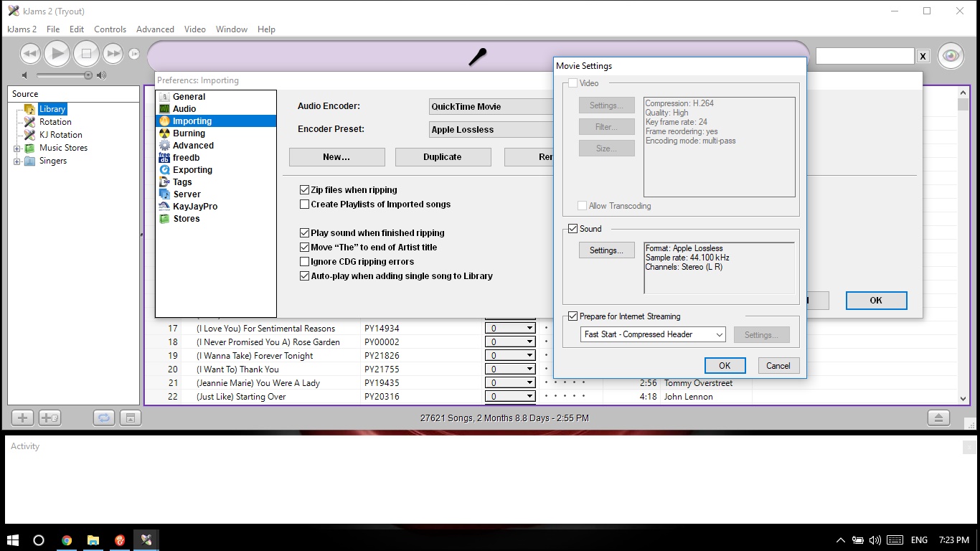This screenshot has height=551, width=980.
Task: Click the eye visualizer icon
Action: (x=951, y=55)
